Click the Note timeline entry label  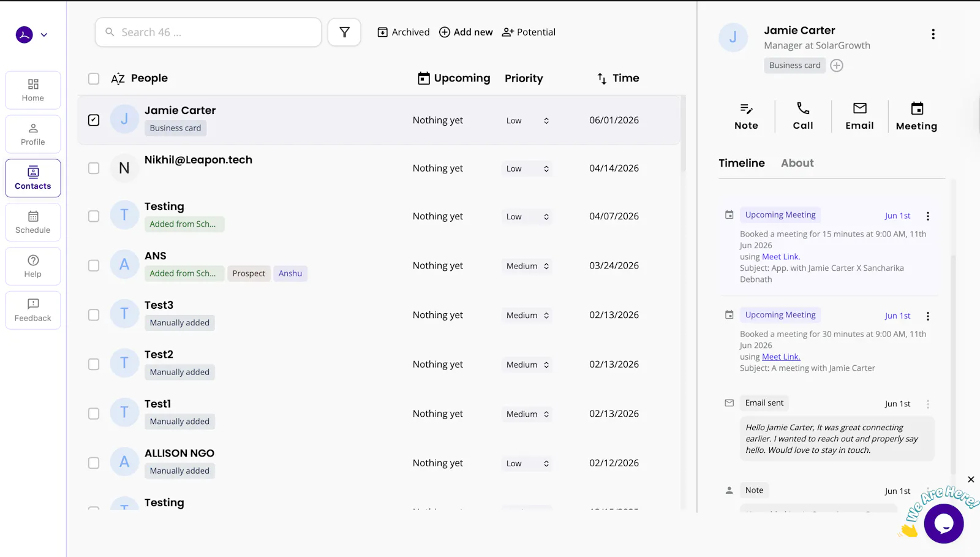click(755, 490)
